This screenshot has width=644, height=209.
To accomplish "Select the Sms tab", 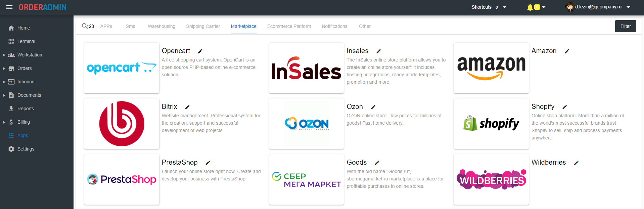I will [x=130, y=26].
